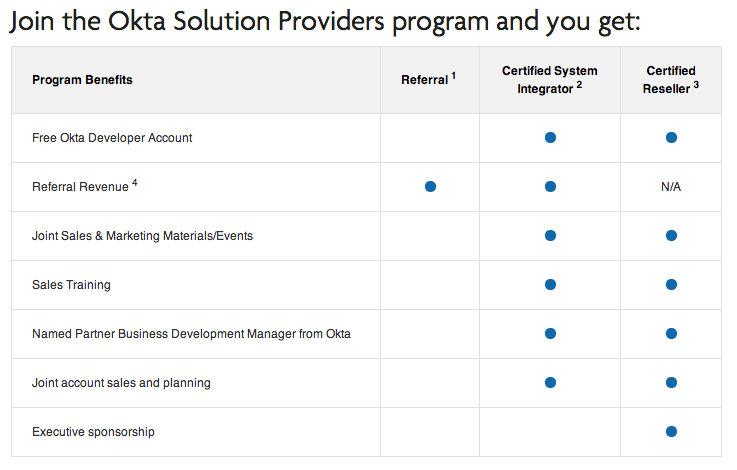Click Sales Training dot for Certified Reseller
The width and height of the screenshot is (737, 470).
[671, 285]
